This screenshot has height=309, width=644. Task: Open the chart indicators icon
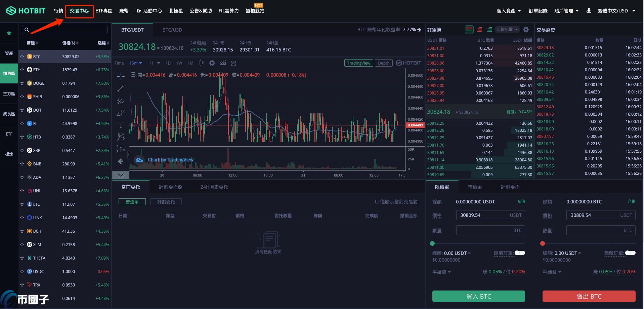tap(223, 63)
